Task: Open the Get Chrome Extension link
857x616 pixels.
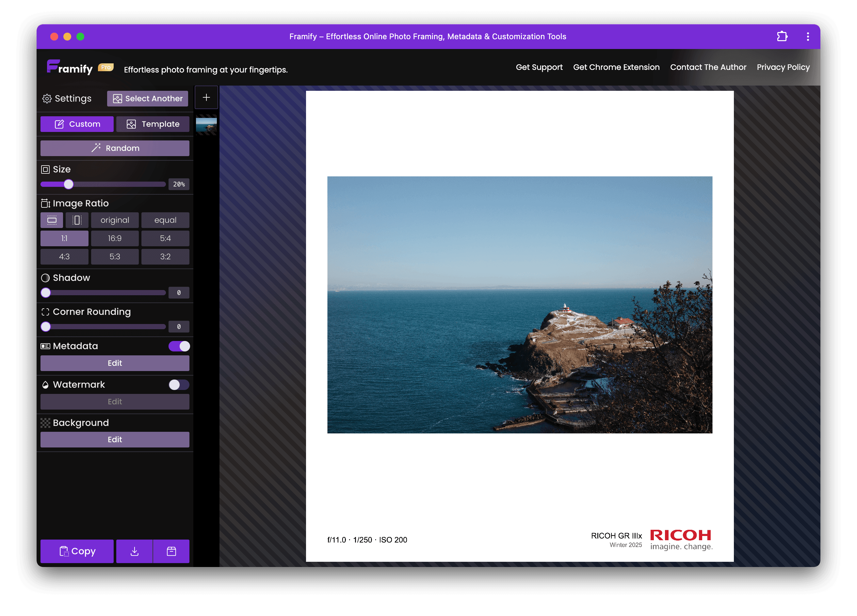Action: tap(616, 67)
